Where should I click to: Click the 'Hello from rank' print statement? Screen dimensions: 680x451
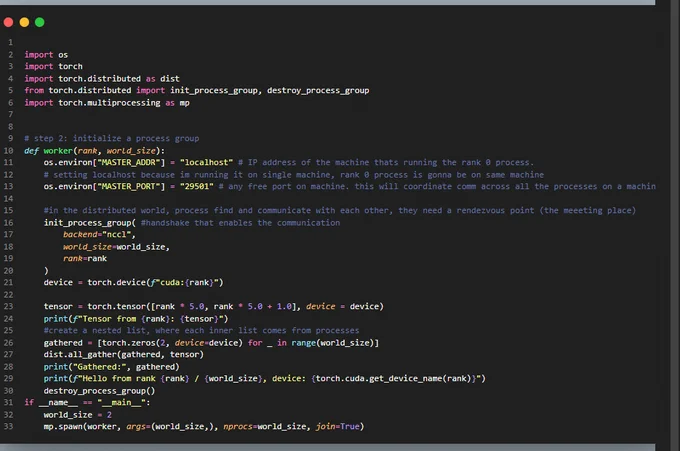(x=265, y=379)
